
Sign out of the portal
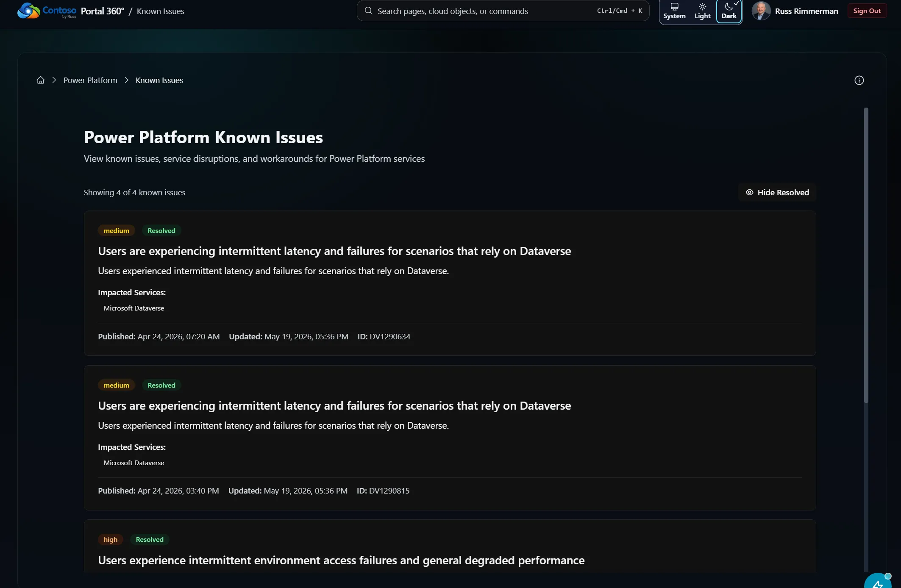click(867, 11)
